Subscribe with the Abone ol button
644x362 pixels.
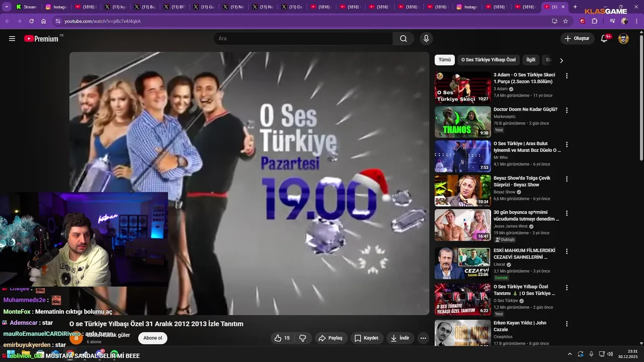(x=153, y=338)
